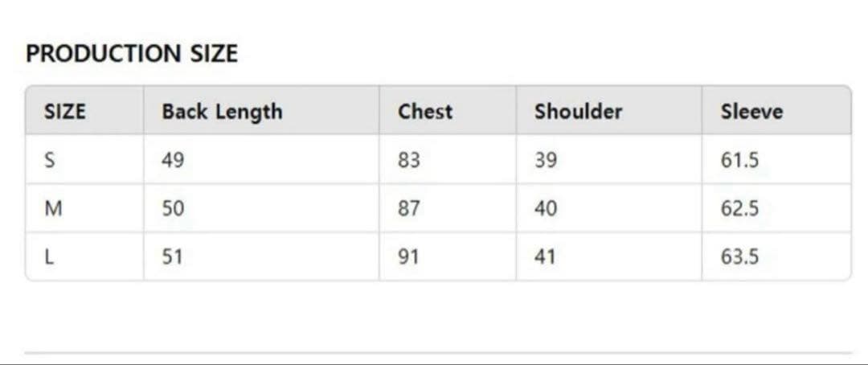Select sleeve value 63.5
868x365 pixels.
pos(739,257)
